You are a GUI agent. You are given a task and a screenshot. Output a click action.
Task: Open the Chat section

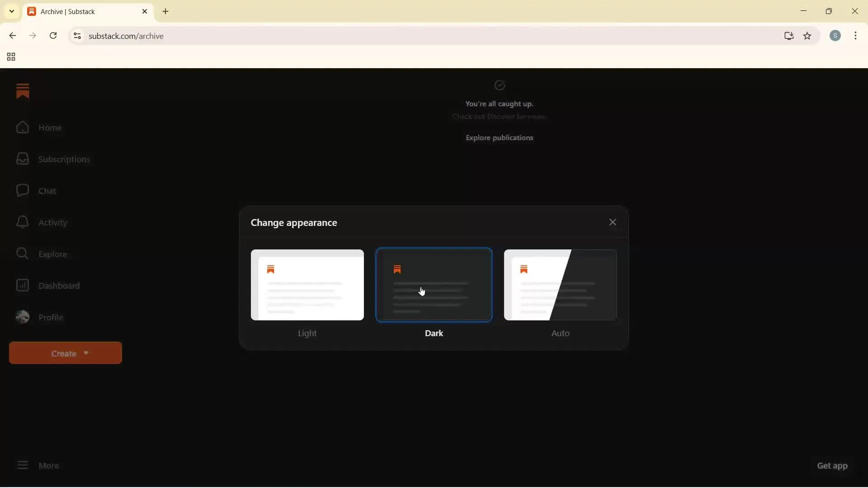[x=47, y=191]
